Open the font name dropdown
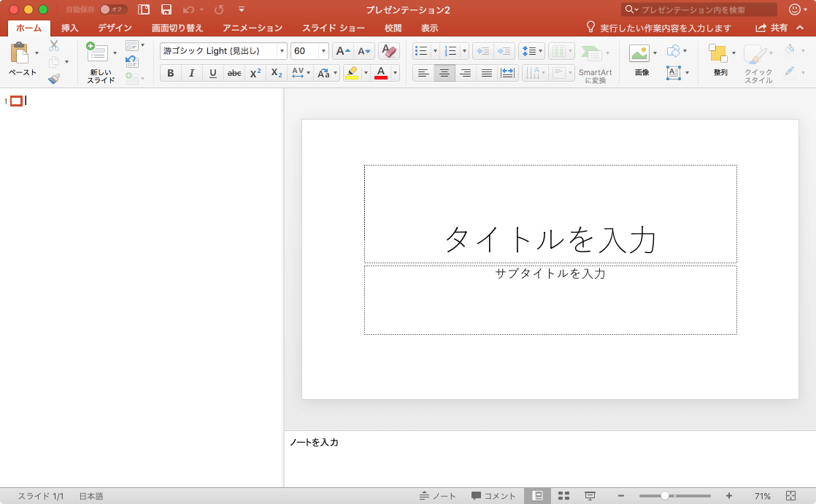The height and width of the screenshot is (504, 816). coord(282,51)
